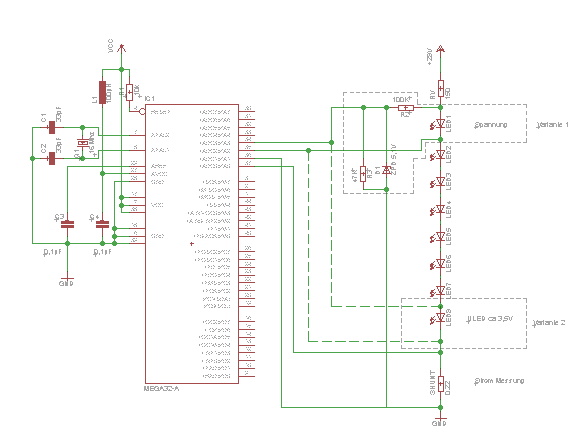Click the Strom Messung annotation
The width and height of the screenshot is (588, 445).
tap(499, 381)
